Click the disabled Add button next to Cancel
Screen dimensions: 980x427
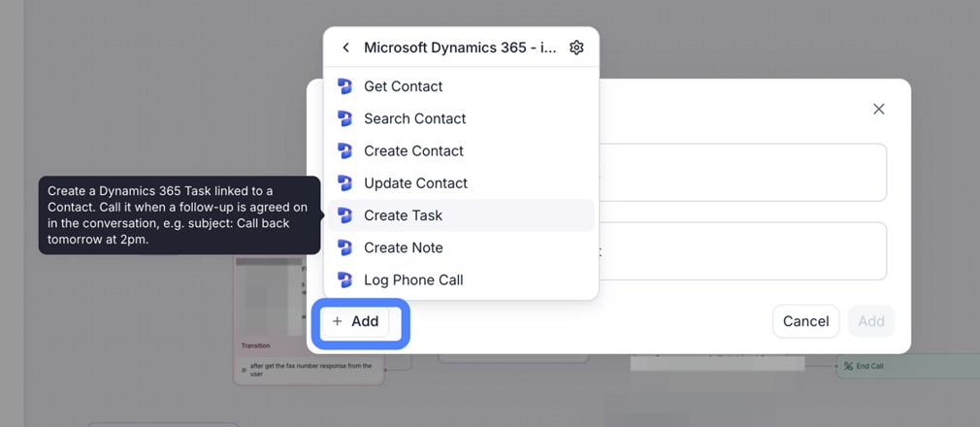(871, 321)
